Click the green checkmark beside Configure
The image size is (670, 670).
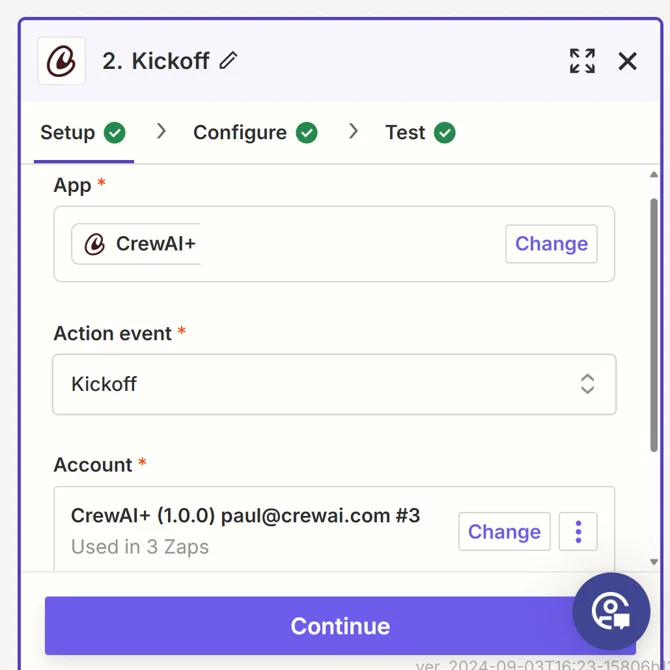[307, 133]
